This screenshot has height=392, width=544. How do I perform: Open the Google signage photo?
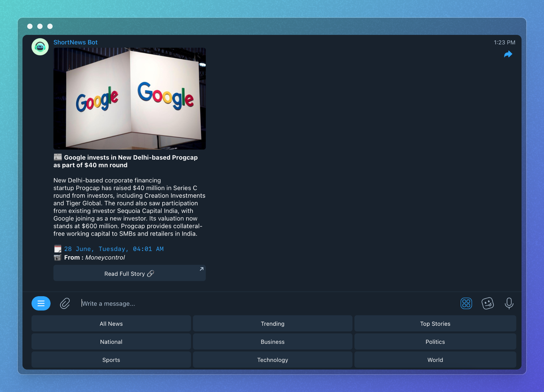(129, 99)
